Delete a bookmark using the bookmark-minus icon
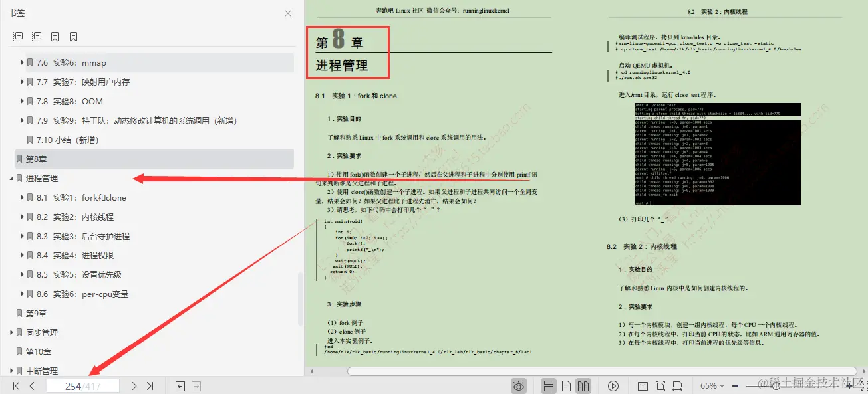Viewport: 868px width, 394px height. (72, 36)
